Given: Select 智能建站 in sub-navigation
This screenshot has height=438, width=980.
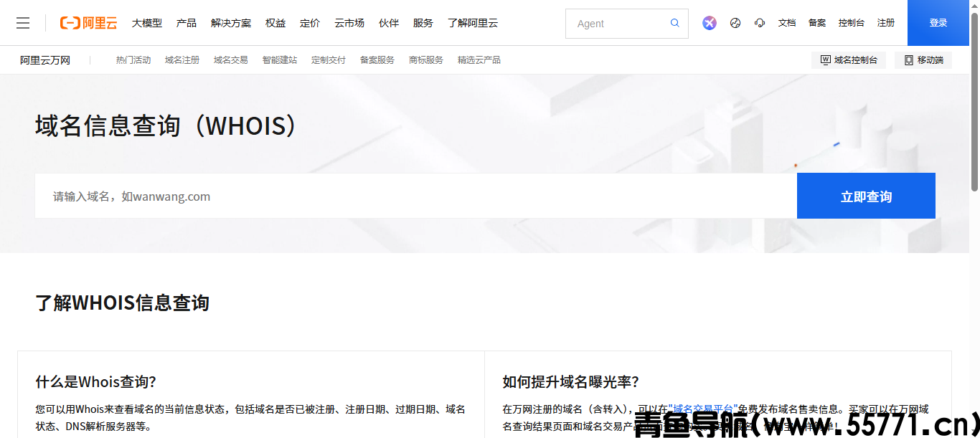Looking at the screenshot, I should tap(280, 60).
